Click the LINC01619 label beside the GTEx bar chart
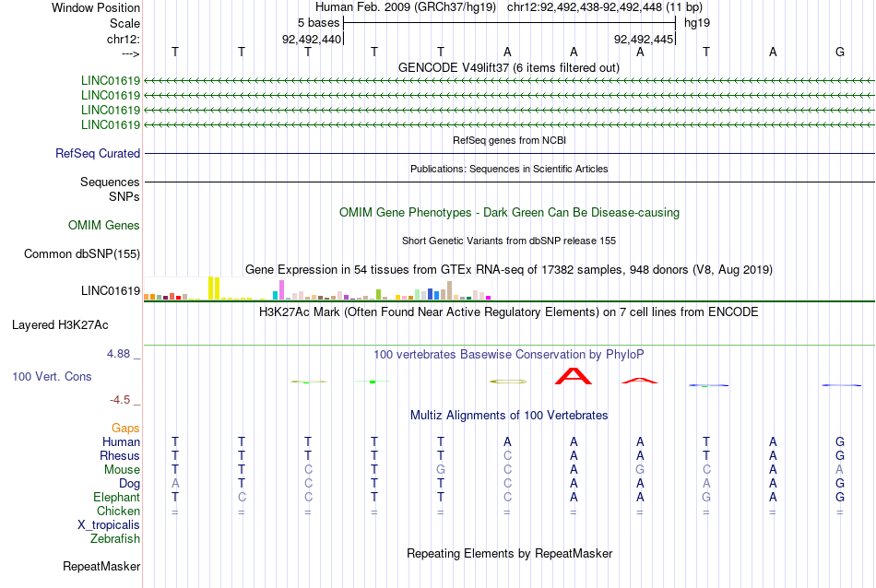876x588 pixels. [x=111, y=290]
